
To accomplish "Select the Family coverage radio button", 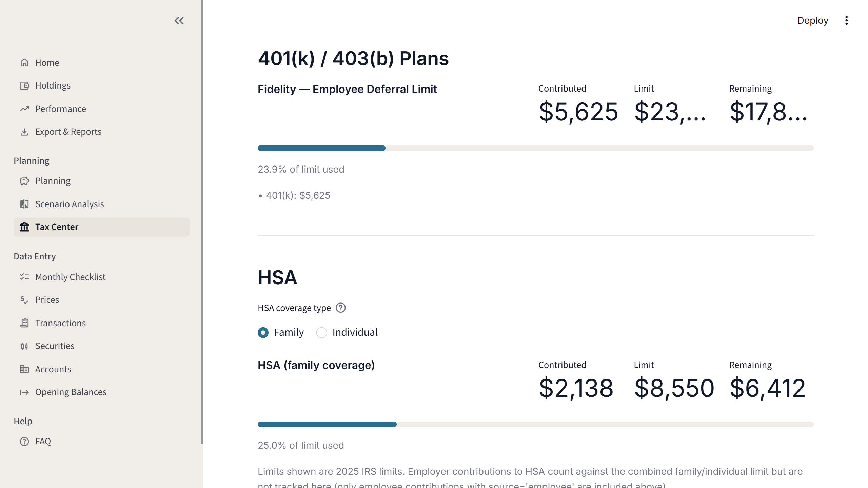I will pos(263,332).
